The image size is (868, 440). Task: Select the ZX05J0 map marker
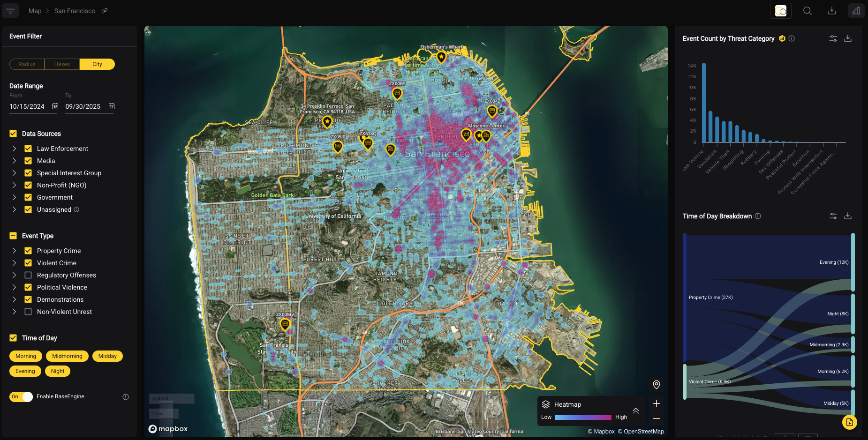point(338,147)
